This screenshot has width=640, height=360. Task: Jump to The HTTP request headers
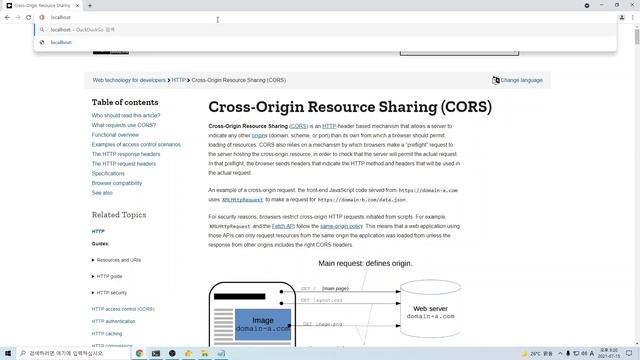[124, 164]
